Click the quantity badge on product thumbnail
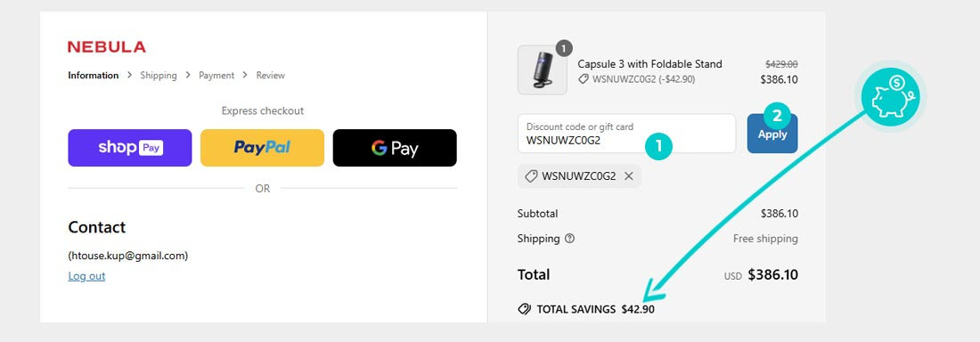Screen dimensions: 980x342 (564, 47)
